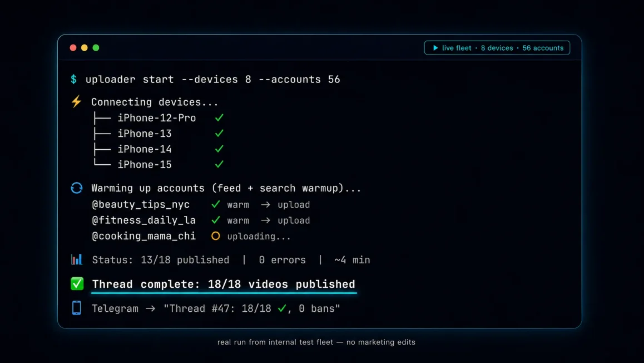Click the refresh arrows warming up icon
Image resolution: width=644 pixels, height=363 pixels.
[x=76, y=188]
